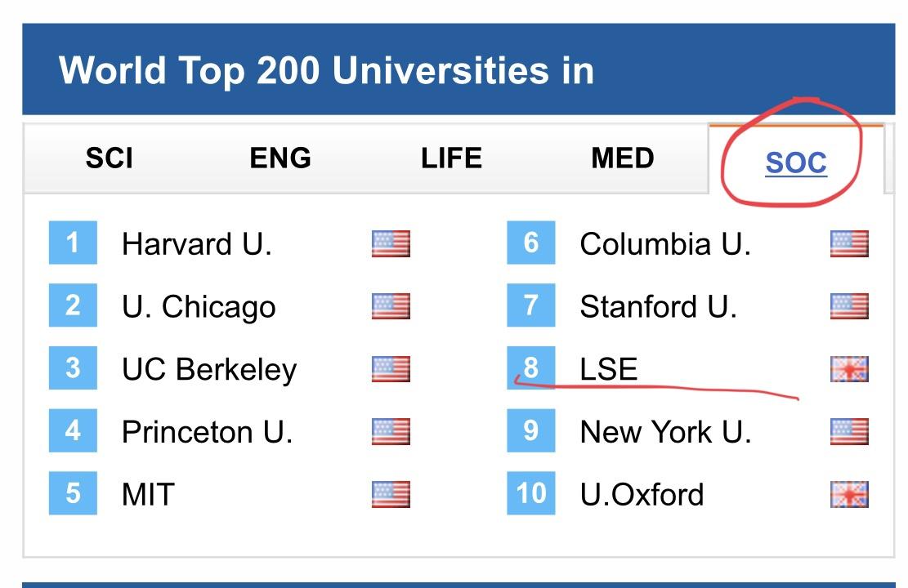Click the rank 10 number badge

(530, 493)
